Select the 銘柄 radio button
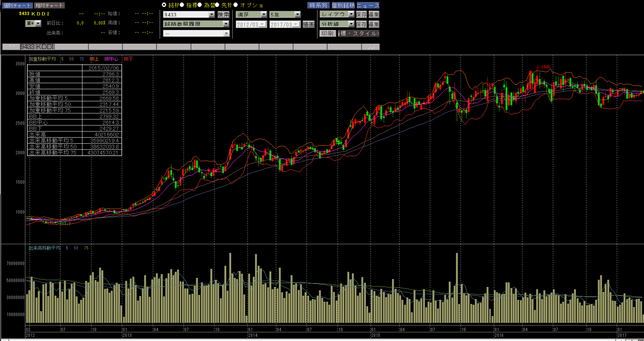 164,5
